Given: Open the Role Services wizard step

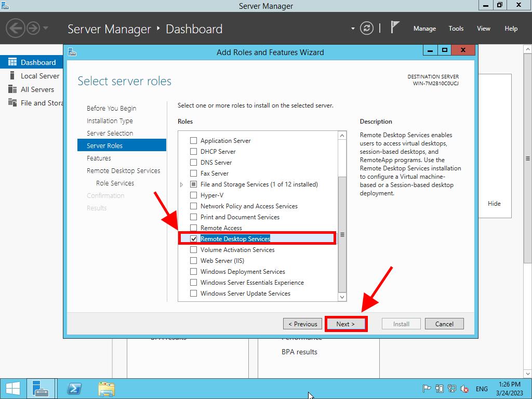Looking at the screenshot, I should 115,183.
